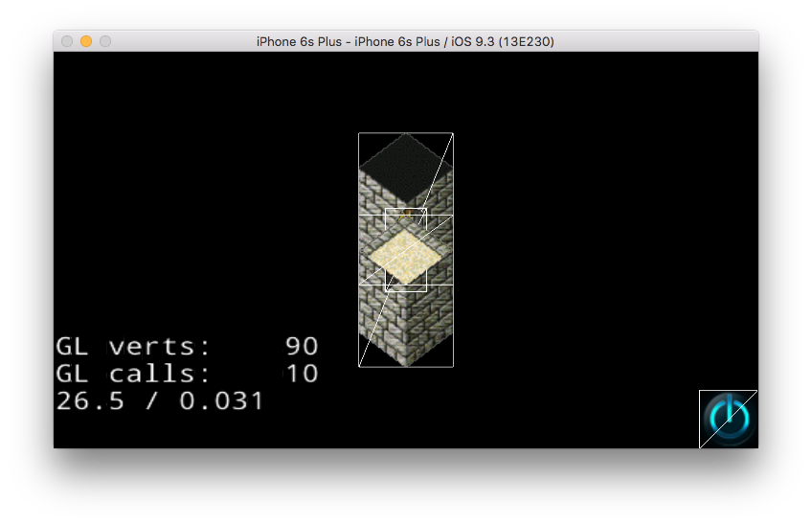Click the GL verts value 90
This screenshot has height=525, width=812.
click(302, 346)
